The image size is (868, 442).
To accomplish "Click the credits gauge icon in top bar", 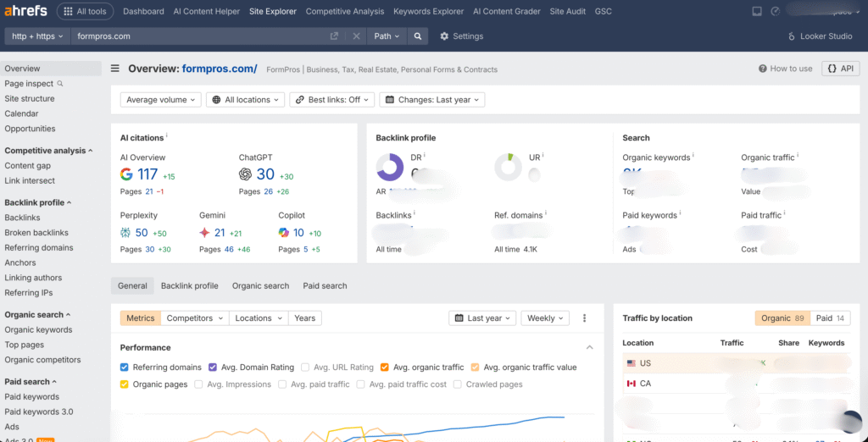I will (x=775, y=11).
